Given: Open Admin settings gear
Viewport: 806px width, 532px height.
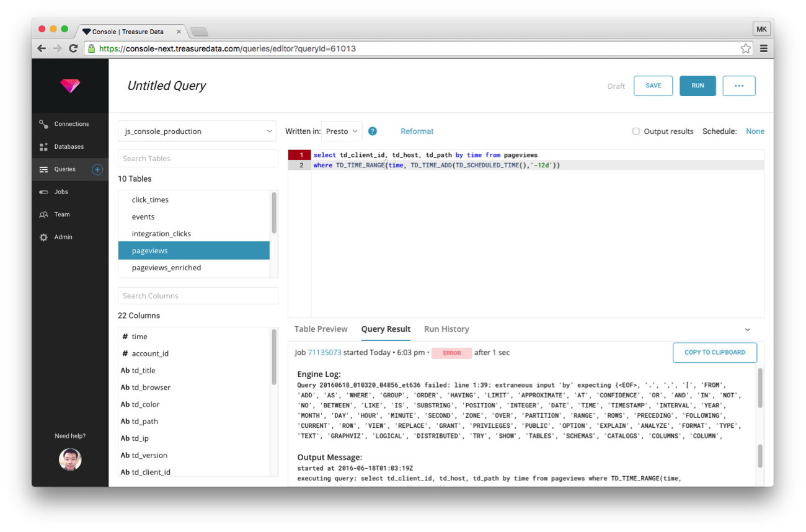Looking at the screenshot, I should point(43,237).
